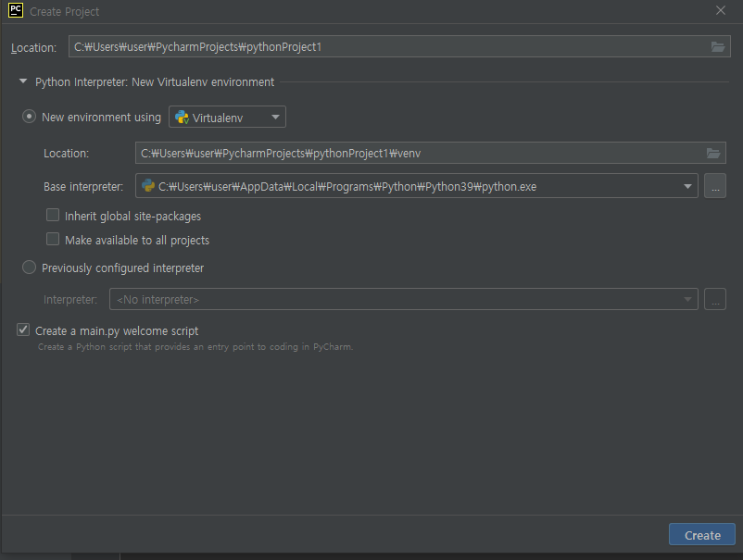
Task: Select Previously configured interpreter radio button
Action: (29, 268)
